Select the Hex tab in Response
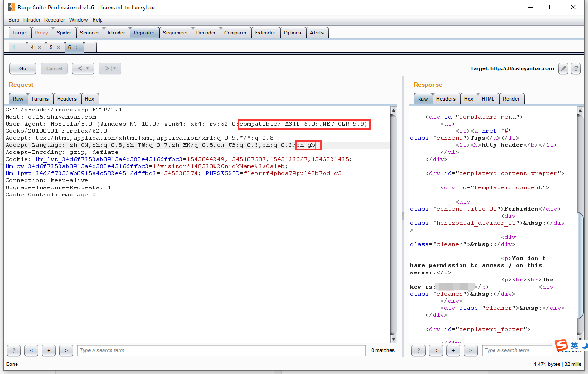This screenshot has width=588, height=374. (469, 99)
